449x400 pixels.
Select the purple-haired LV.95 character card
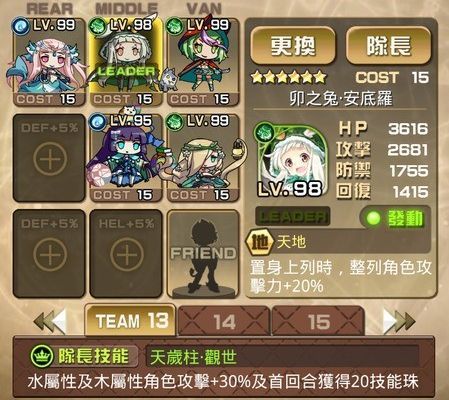coord(126,158)
